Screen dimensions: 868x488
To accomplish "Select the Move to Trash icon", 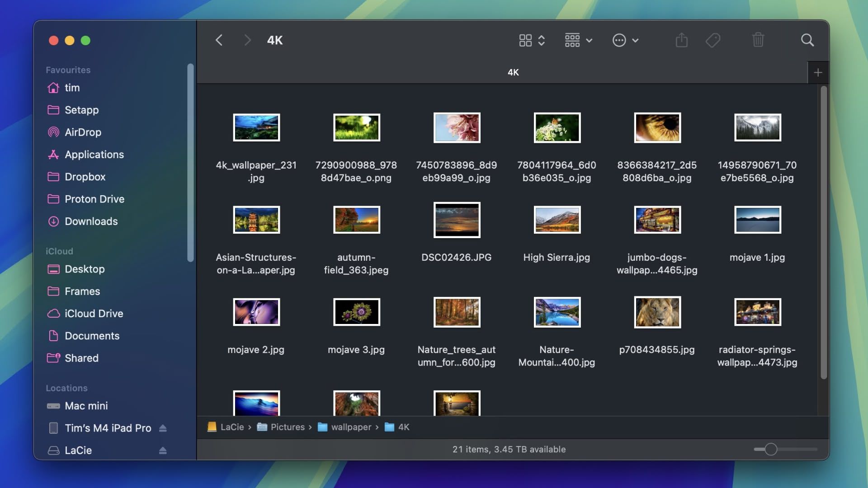I will point(758,40).
